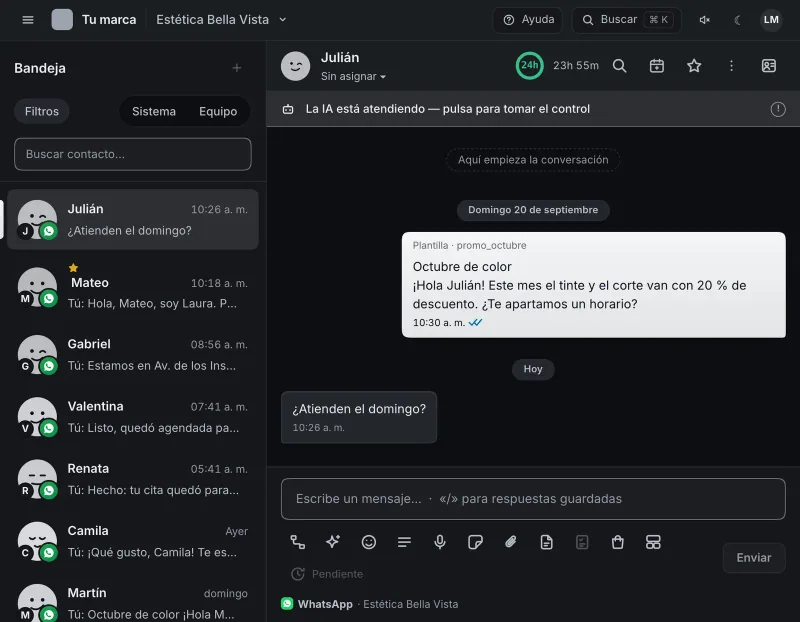Open Julián conversation in inbox list
800x622 pixels.
pyautogui.click(x=133, y=219)
